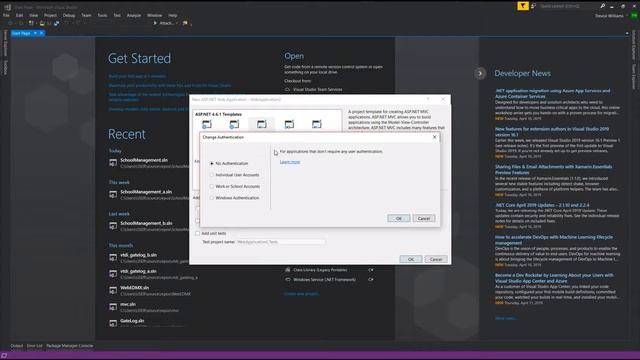This screenshot has height=360, width=640.
Task: Click the yellow icon right of Attach
Action: pos(185,23)
